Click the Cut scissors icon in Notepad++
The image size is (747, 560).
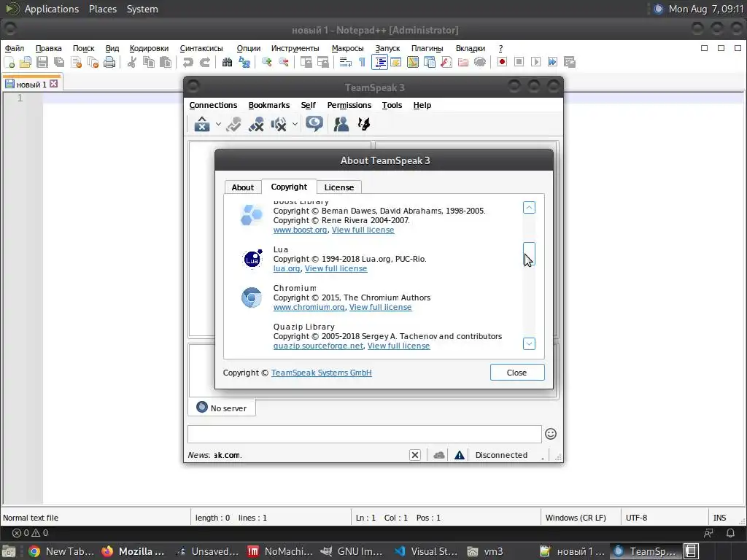click(x=132, y=62)
